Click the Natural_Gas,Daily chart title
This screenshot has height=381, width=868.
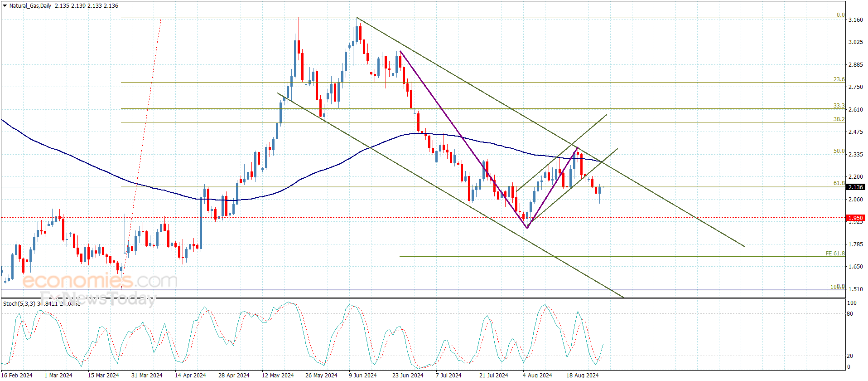click(x=30, y=6)
